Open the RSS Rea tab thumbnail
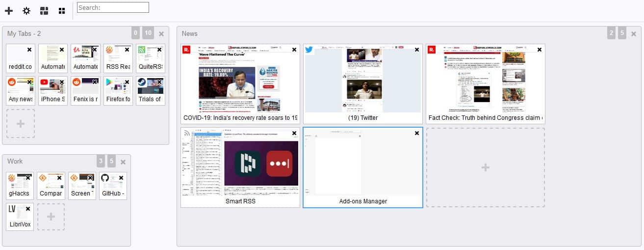The height and width of the screenshot is (250, 644). click(x=118, y=58)
